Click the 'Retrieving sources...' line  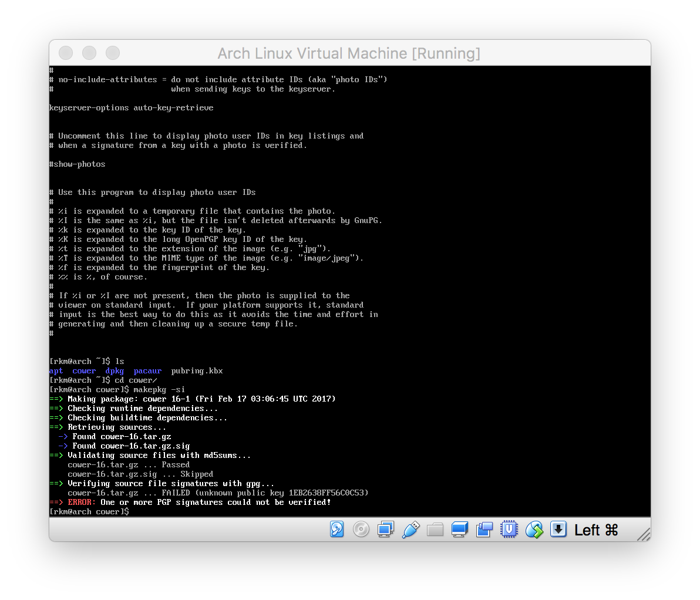(x=107, y=427)
